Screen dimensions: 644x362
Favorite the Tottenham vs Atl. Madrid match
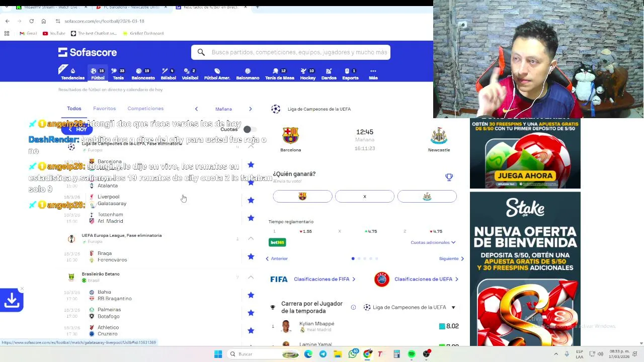[251, 218]
